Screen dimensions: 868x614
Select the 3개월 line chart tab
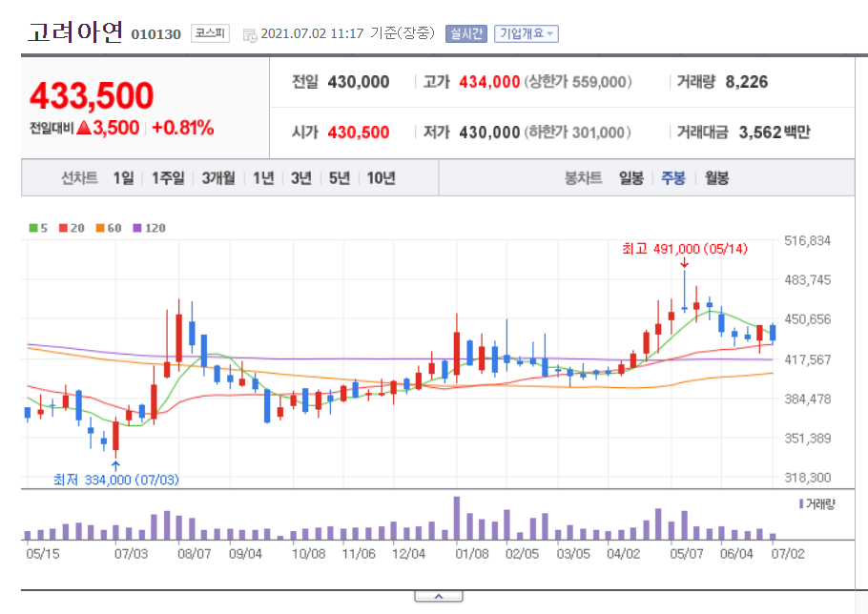point(218,178)
